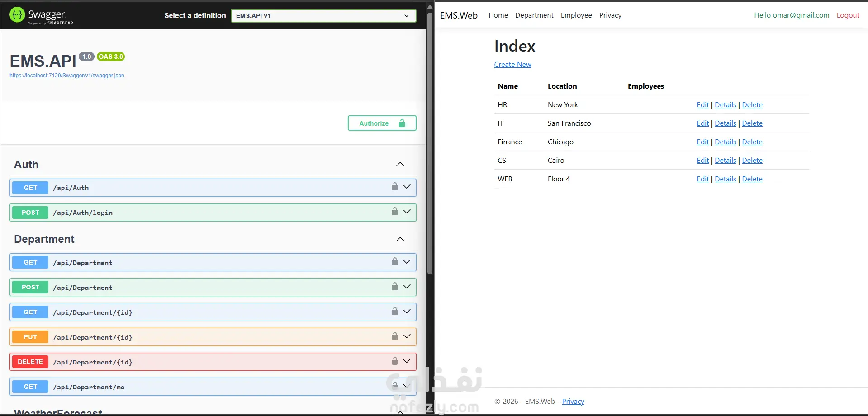Click the lock icon on POST /api/Auth/login
Viewport: 868px width, 416px height.
(395, 212)
